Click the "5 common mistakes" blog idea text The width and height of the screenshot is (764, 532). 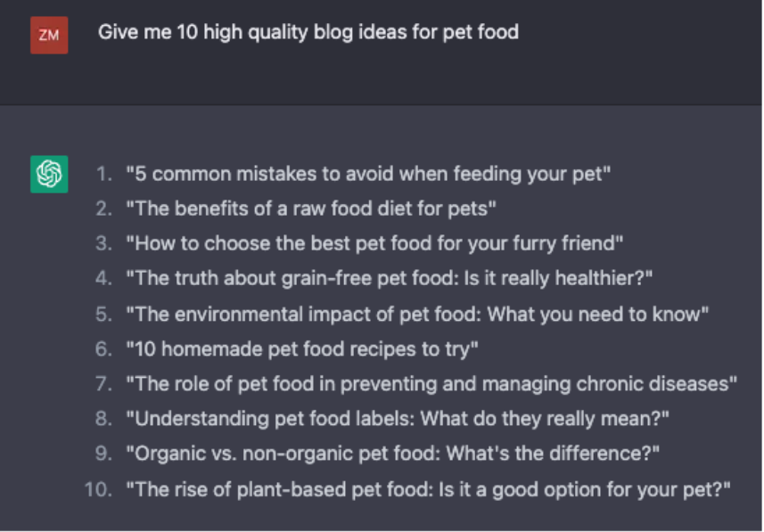(368, 174)
